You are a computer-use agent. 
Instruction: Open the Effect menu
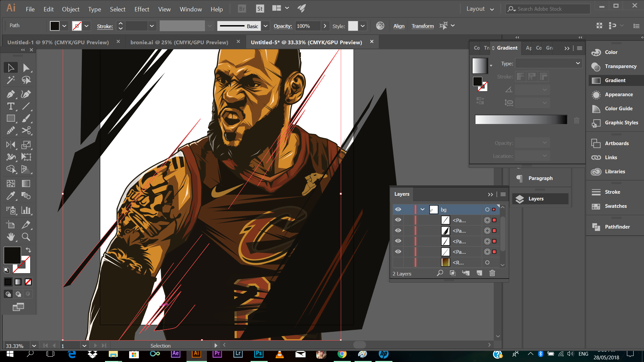coord(142,9)
